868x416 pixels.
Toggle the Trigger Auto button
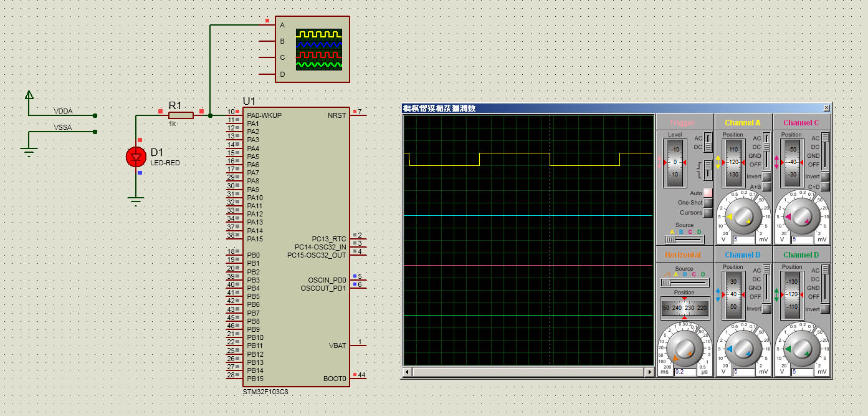707,193
